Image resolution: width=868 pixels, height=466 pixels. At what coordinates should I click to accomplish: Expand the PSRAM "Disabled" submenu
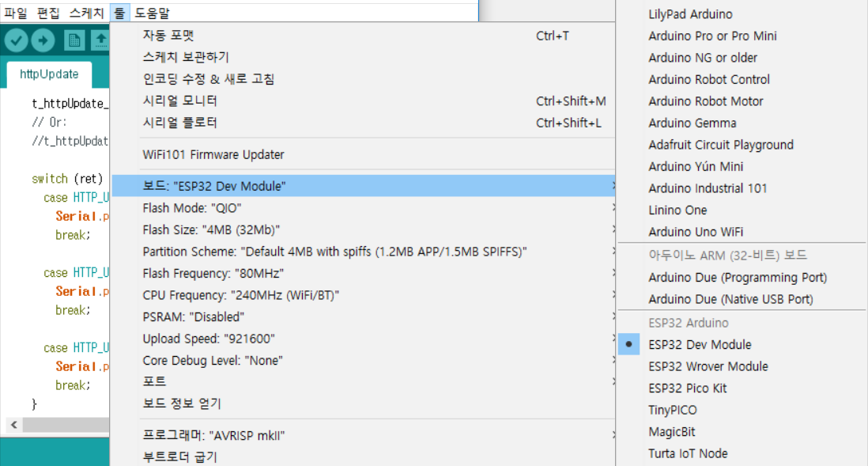363,317
